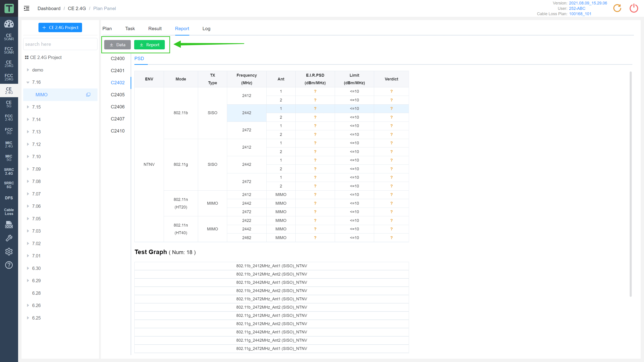Expand the 7.12 project node
This screenshot has width=644, height=362.
click(x=28, y=144)
